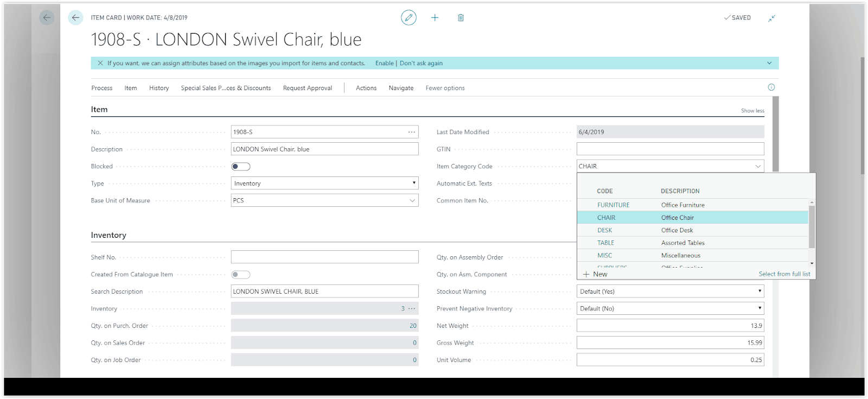Click the greyed back arrow on the background page
868x399 pixels.
[x=47, y=17]
